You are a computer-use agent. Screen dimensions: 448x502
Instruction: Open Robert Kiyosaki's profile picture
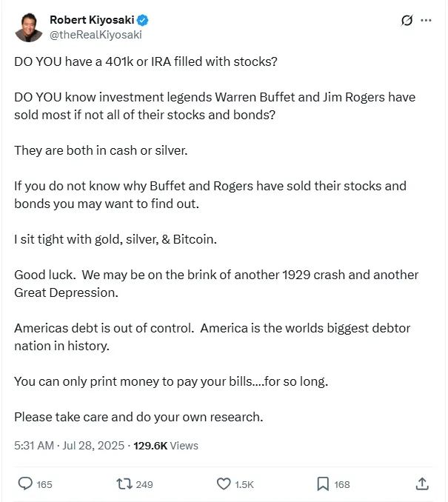point(29,27)
